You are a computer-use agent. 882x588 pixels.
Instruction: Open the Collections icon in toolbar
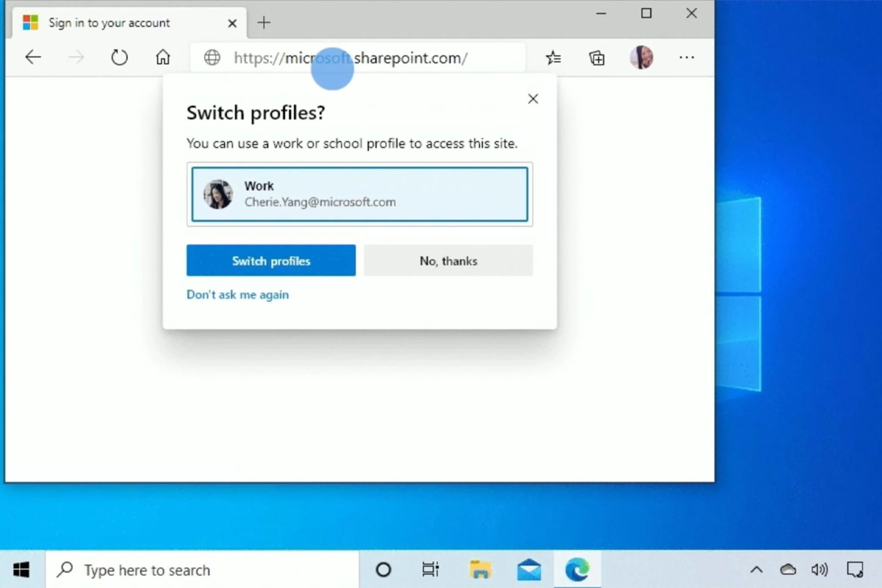pyautogui.click(x=597, y=58)
